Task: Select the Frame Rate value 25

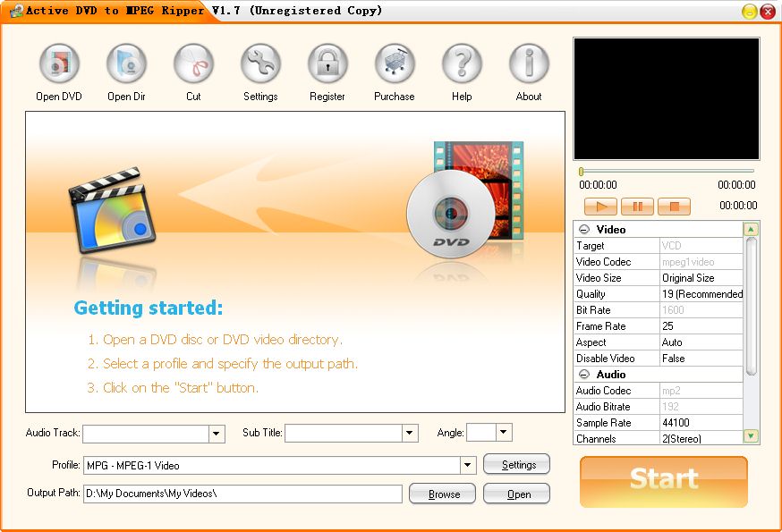Action: point(701,326)
